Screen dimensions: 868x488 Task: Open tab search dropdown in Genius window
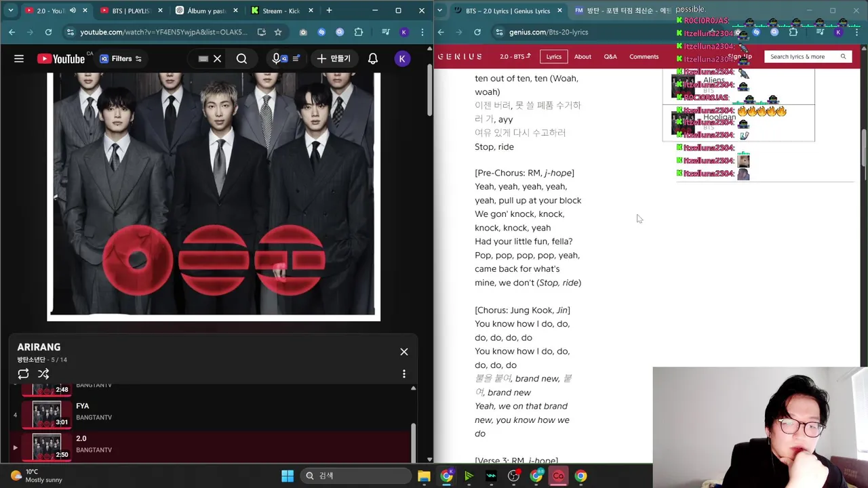click(x=440, y=11)
